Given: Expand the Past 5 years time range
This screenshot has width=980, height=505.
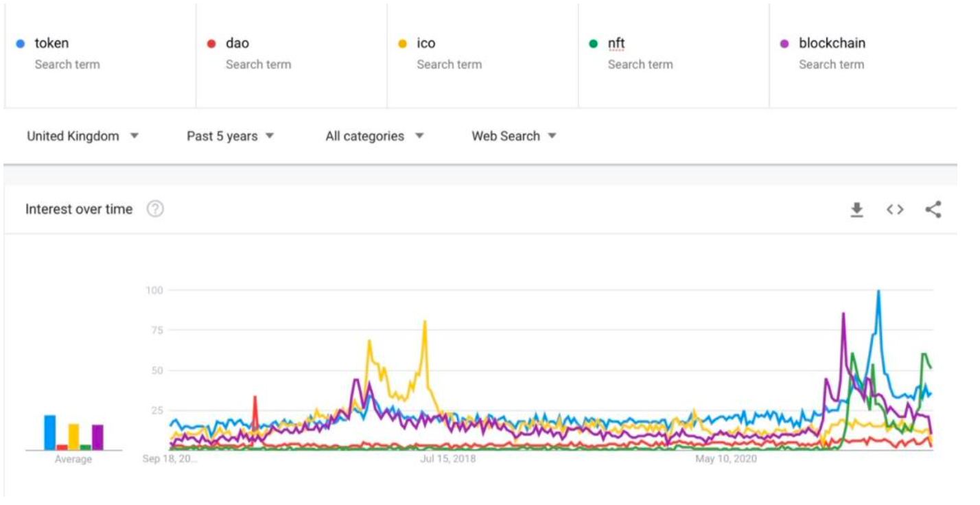Looking at the screenshot, I should pyautogui.click(x=230, y=136).
